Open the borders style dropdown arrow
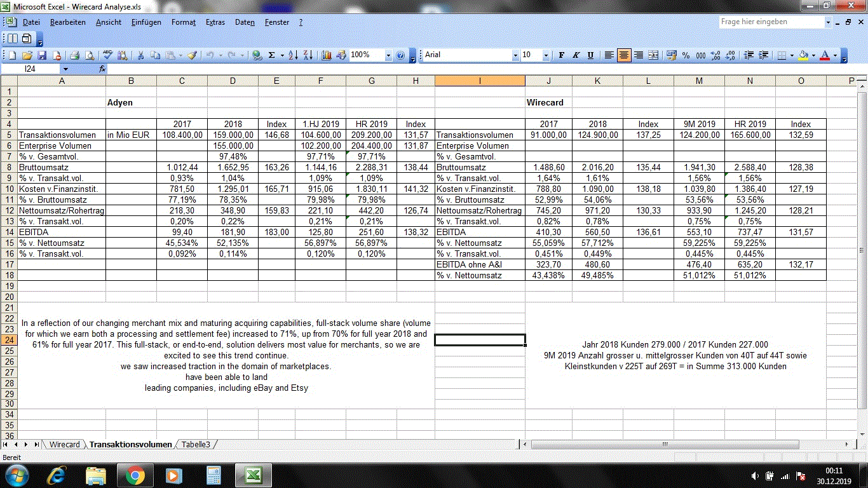The height and width of the screenshot is (488, 868). [x=792, y=55]
